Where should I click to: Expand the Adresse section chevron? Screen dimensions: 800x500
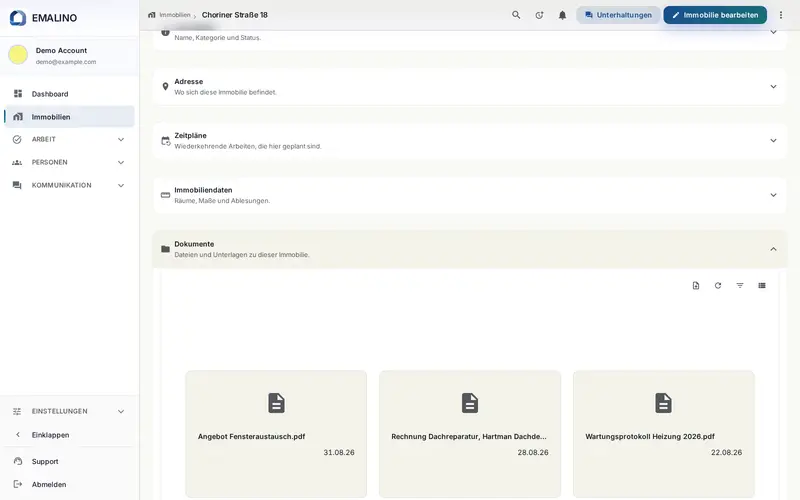click(x=773, y=87)
